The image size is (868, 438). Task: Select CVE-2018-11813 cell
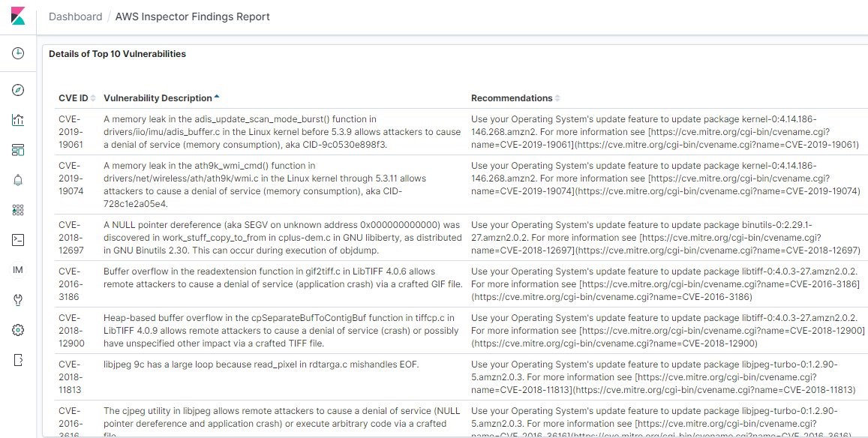71,377
